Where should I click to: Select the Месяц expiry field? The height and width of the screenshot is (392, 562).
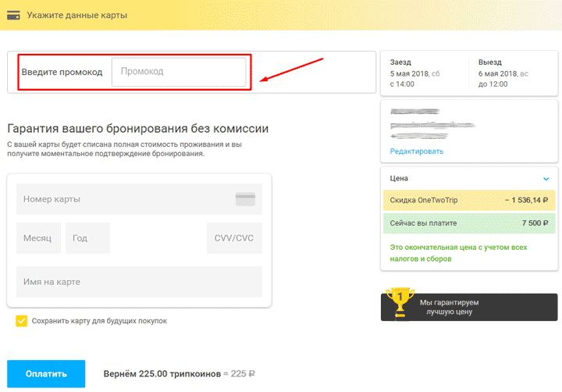coord(38,238)
